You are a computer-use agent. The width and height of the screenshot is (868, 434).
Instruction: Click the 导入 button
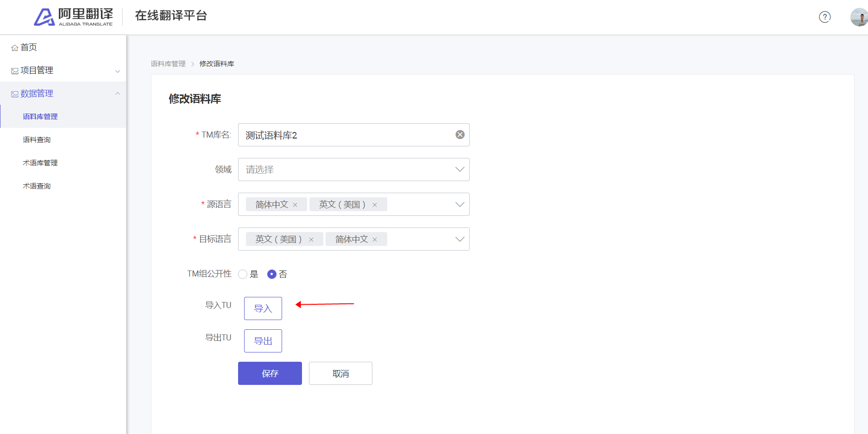263,308
